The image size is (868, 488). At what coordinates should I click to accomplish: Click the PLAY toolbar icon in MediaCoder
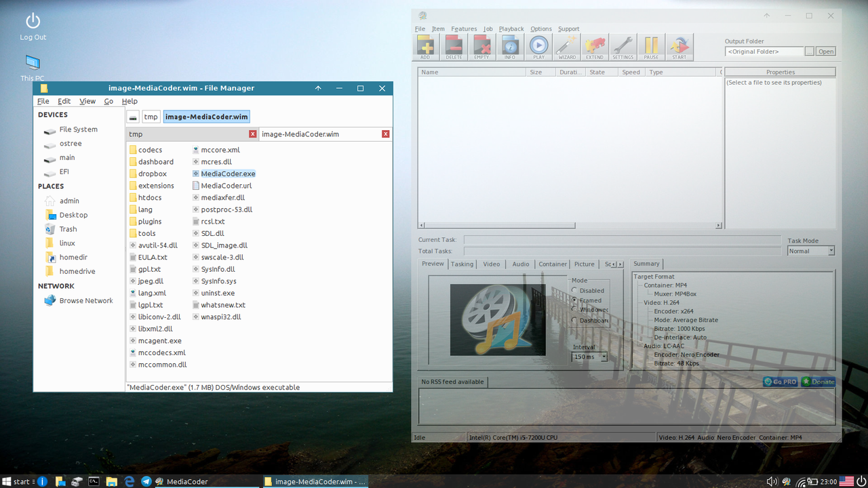538,47
